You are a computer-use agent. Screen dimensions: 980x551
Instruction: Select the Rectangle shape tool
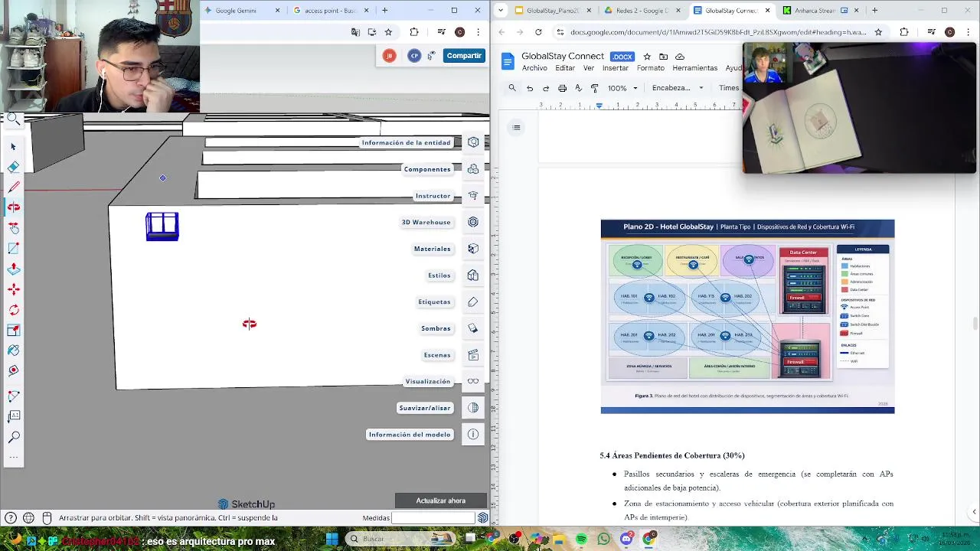pos(13,248)
